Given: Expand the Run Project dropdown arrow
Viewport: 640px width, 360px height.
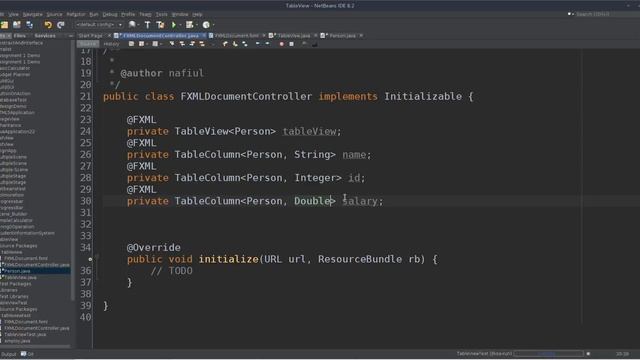Looking at the screenshot, I should coord(180,25).
